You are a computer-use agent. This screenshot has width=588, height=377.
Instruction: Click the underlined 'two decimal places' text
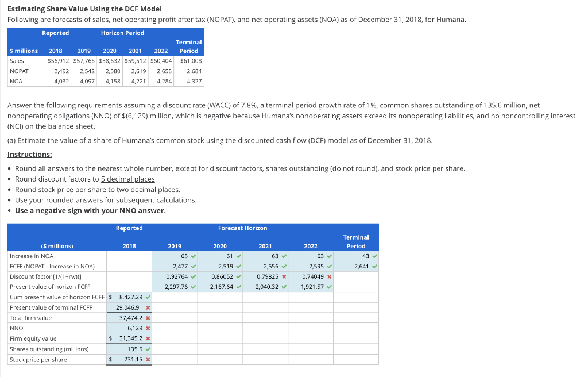[x=148, y=190]
